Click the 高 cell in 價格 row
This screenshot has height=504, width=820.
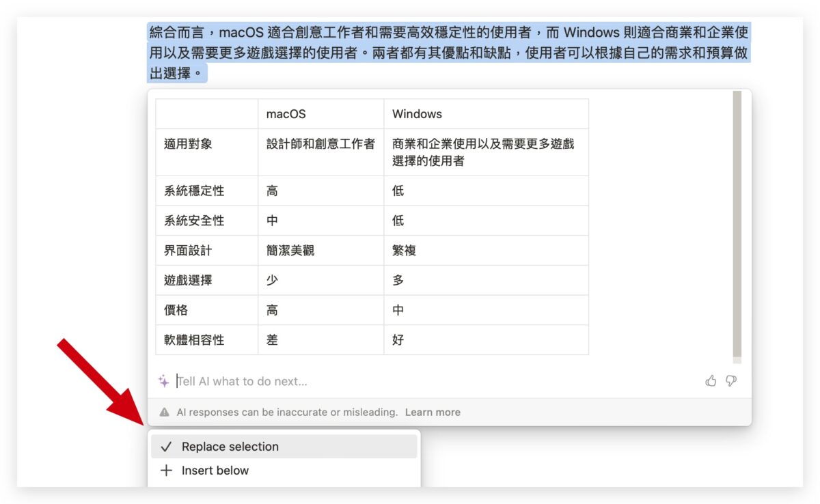321,310
